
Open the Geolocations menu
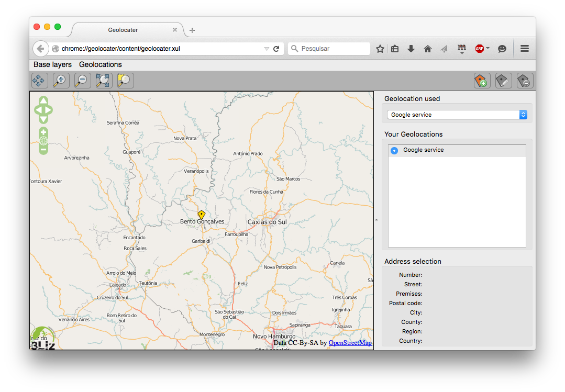[101, 64]
